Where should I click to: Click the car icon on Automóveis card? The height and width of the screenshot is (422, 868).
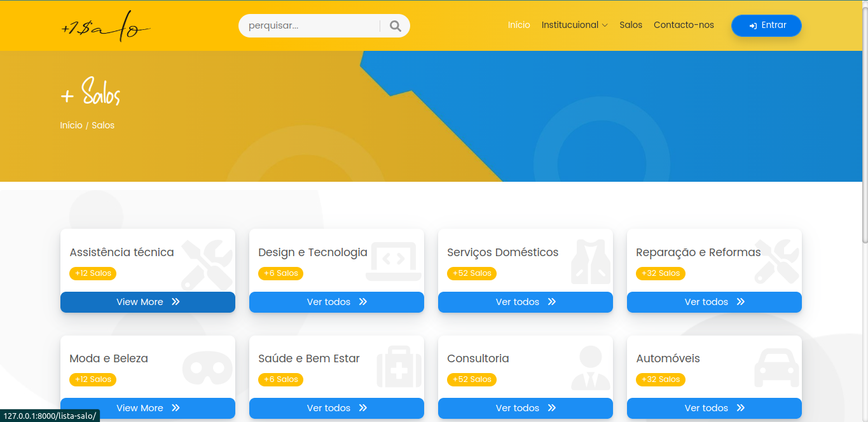pos(776,367)
